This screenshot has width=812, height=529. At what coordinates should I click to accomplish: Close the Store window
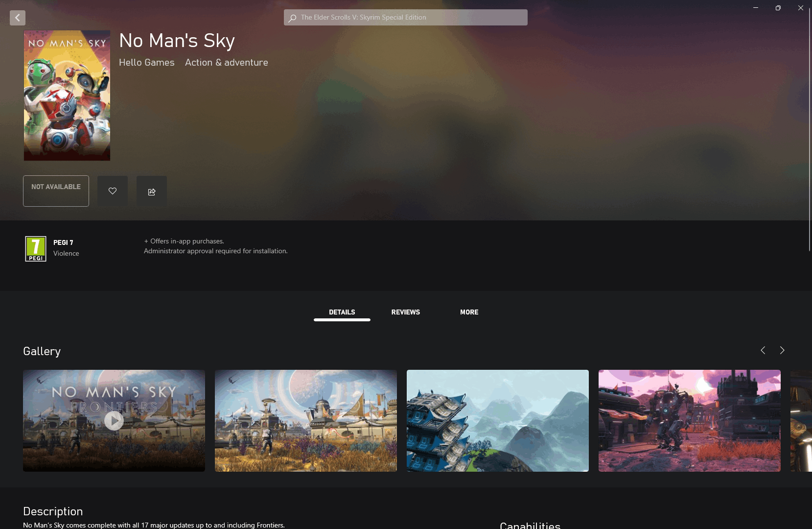click(801, 8)
